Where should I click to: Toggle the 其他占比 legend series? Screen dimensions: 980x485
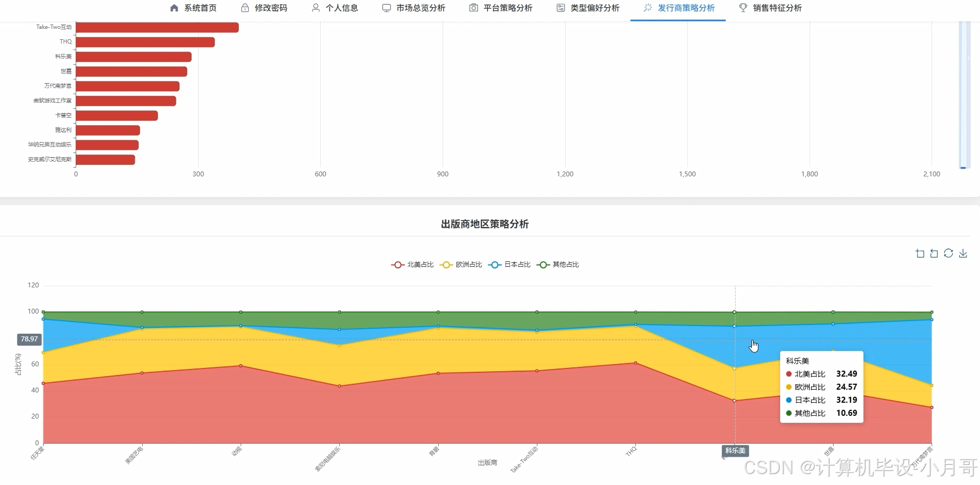click(558, 265)
